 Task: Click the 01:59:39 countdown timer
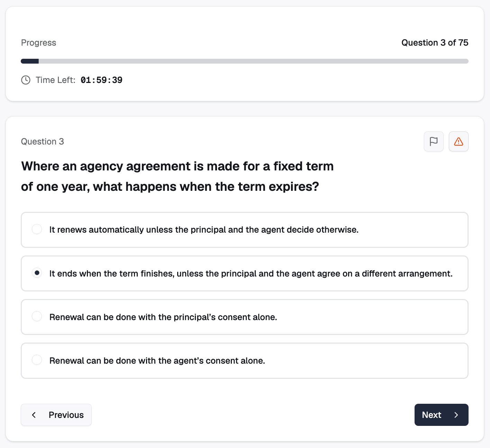coord(101,80)
